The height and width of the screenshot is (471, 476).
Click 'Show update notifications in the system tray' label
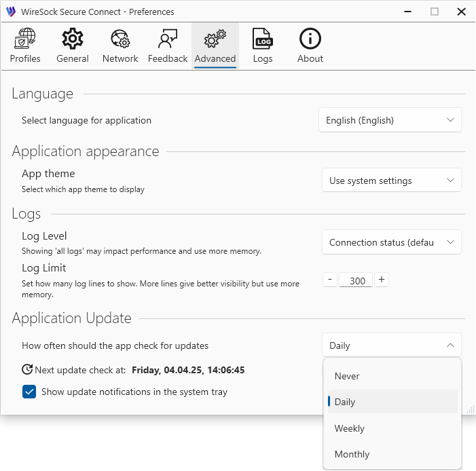(134, 392)
